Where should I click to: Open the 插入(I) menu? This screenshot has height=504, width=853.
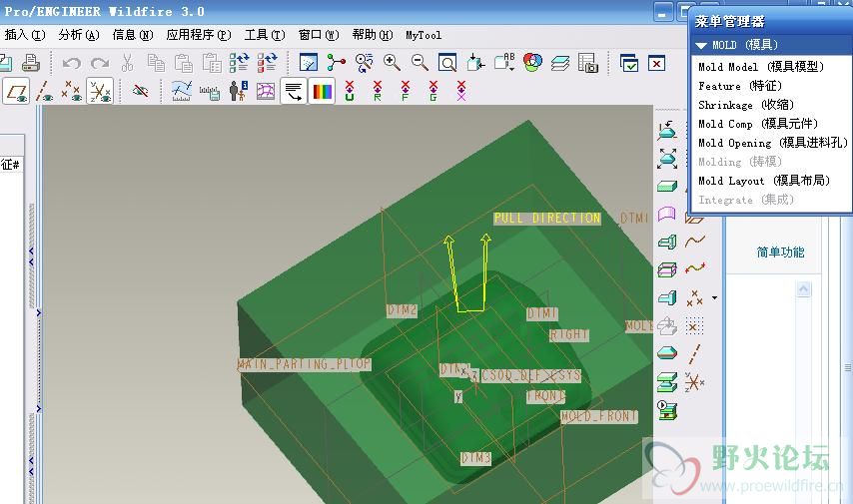pyautogui.click(x=25, y=35)
